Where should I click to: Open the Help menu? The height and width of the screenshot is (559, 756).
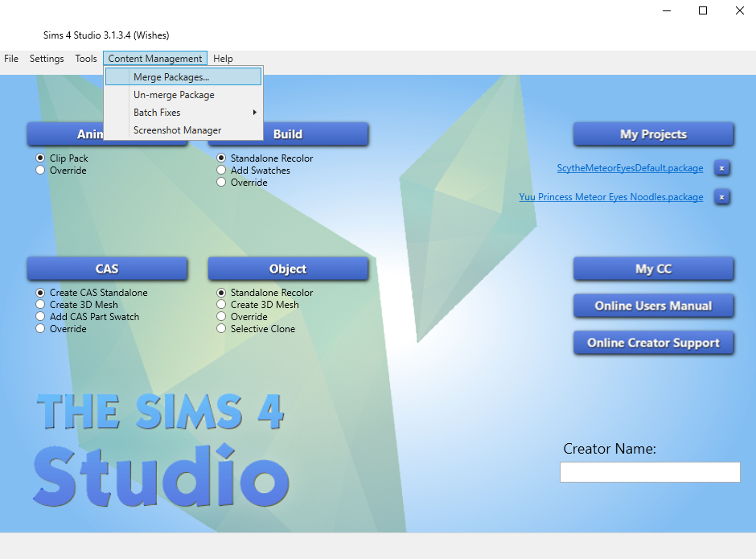point(223,59)
